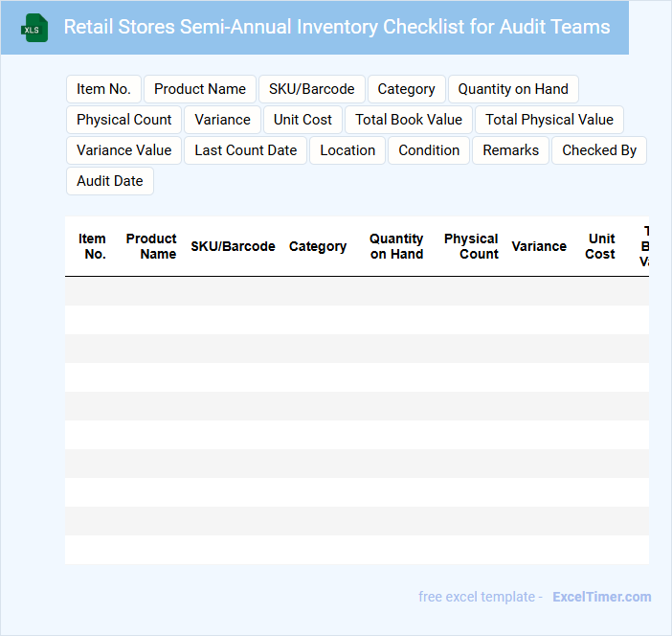Choose the Category tag
672x636 pixels.
coord(406,89)
